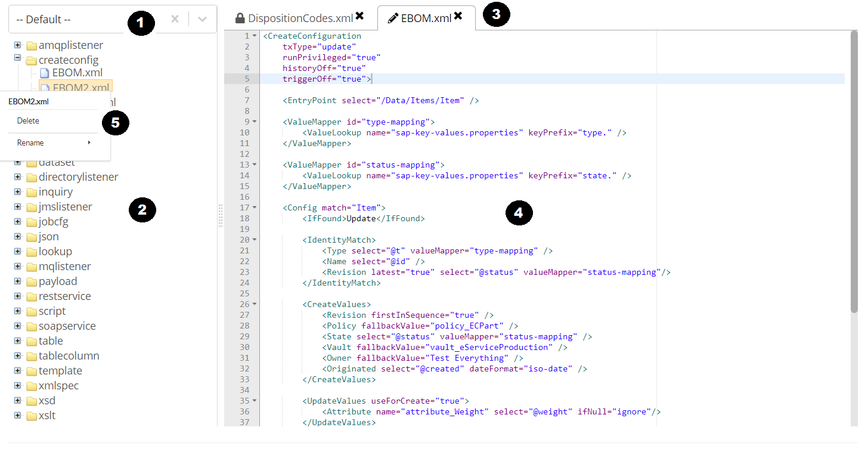
Task: Select the payload folder in tree
Action: 58,281
